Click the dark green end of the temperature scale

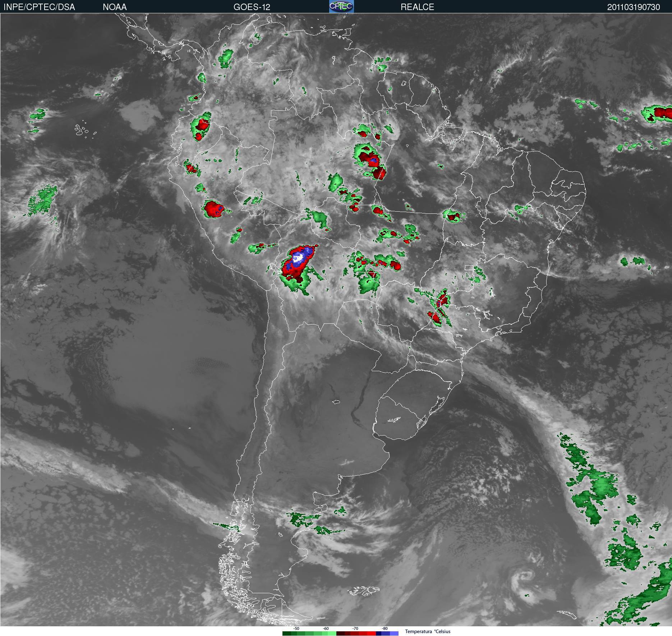287,633
